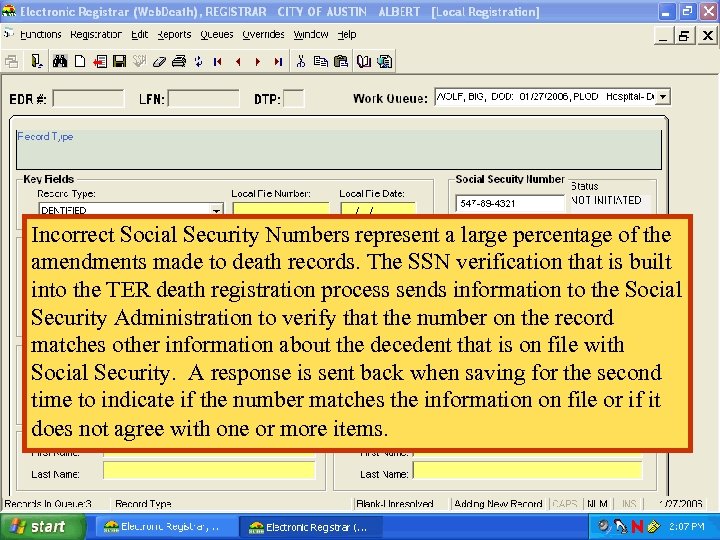Click the refresh arrows icon
Viewport: 720px width, 540px height.
[198, 61]
